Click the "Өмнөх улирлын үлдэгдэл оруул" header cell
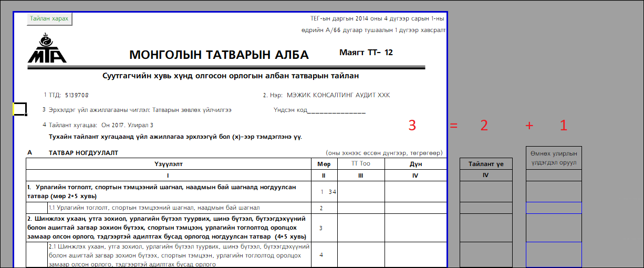This screenshot has height=268, width=644. click(x=554, y=158)
